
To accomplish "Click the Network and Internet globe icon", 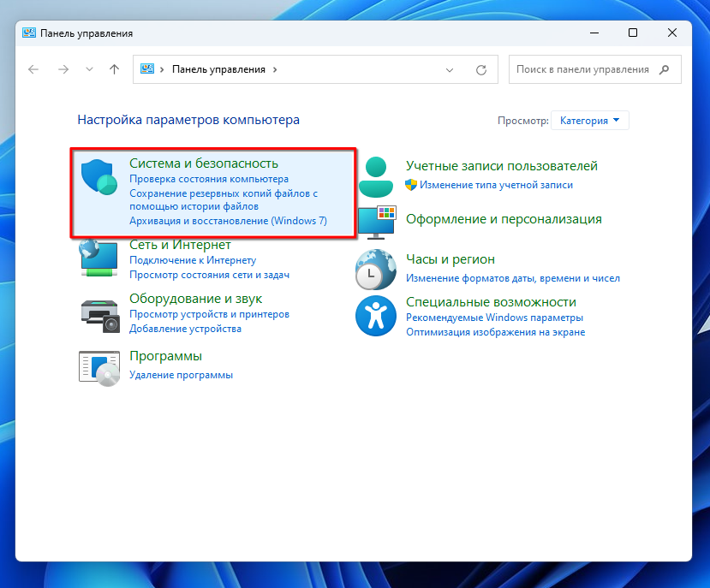I will click(98, 258).
